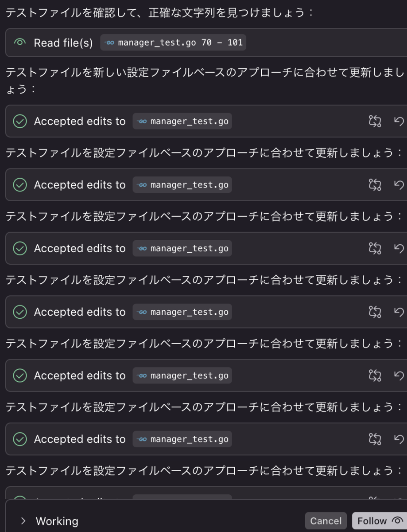The image size is (407, 532).
Task: Click diff icon on sixth Accepted edits row
Action: (375, 439)
